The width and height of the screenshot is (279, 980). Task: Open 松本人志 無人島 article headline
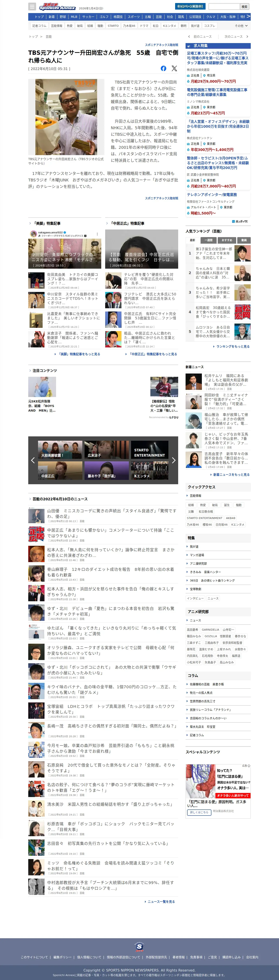(x=111, y=552)
